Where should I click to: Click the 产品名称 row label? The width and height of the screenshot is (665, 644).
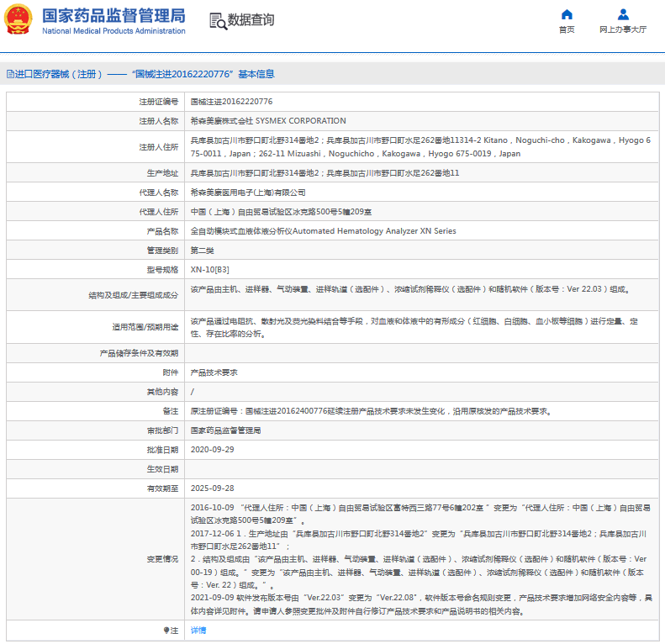(x=162, y=231)
